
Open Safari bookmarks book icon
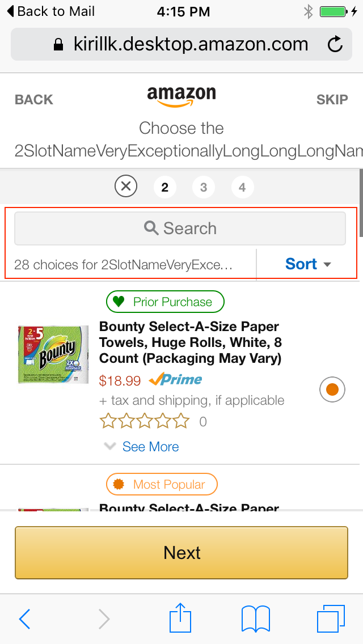(255, 619)
